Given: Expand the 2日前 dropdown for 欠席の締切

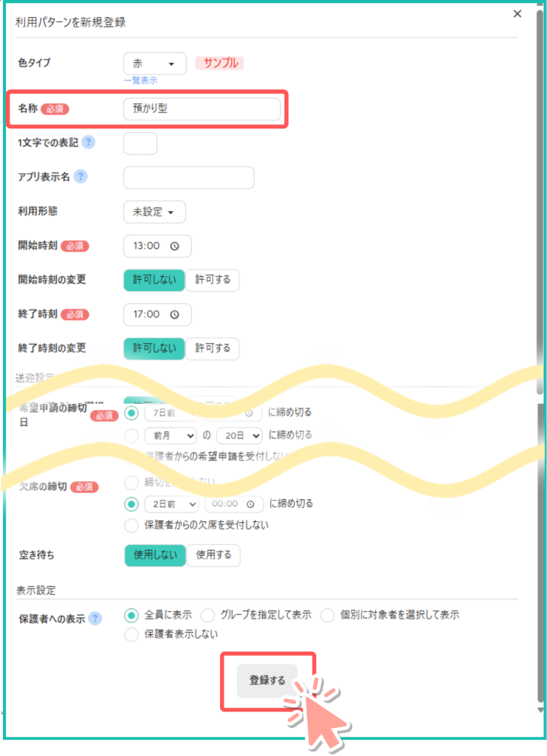Looking at the screenshot, I should tap(171, 504).
